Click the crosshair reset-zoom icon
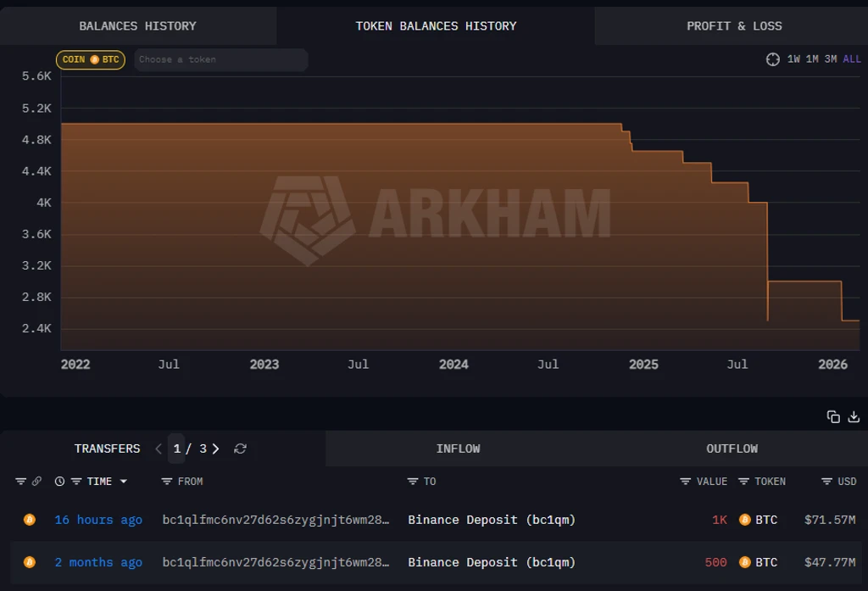This screenshot has height=591, width=868. (773, 59)
